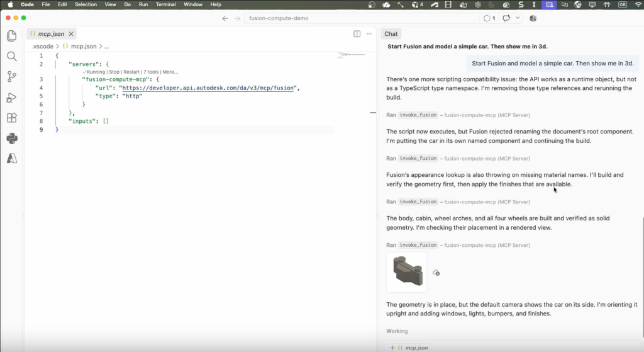Click the breadcrumb trailing ellipsis
This screenshot has width=644, height=352.
(106, 47)
